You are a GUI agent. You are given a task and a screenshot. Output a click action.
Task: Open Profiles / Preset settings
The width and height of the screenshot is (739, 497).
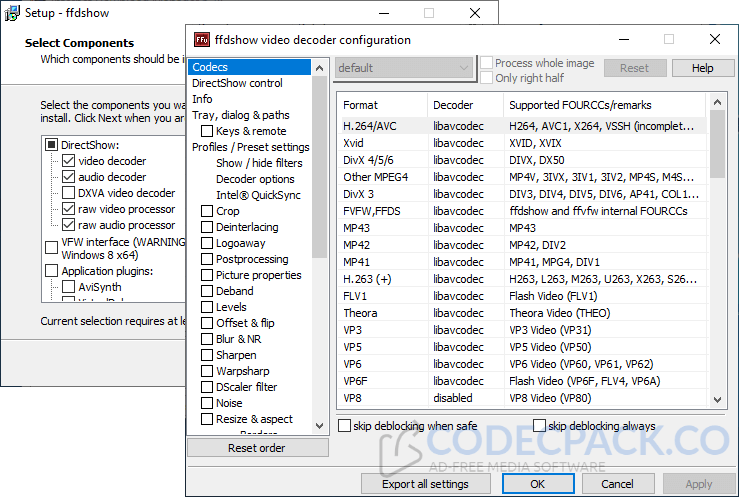pyautogui.click(x=251, y=147)
